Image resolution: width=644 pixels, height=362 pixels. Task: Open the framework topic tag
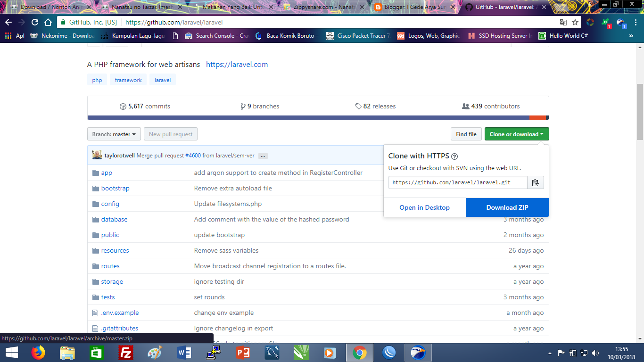click(128, 80)
